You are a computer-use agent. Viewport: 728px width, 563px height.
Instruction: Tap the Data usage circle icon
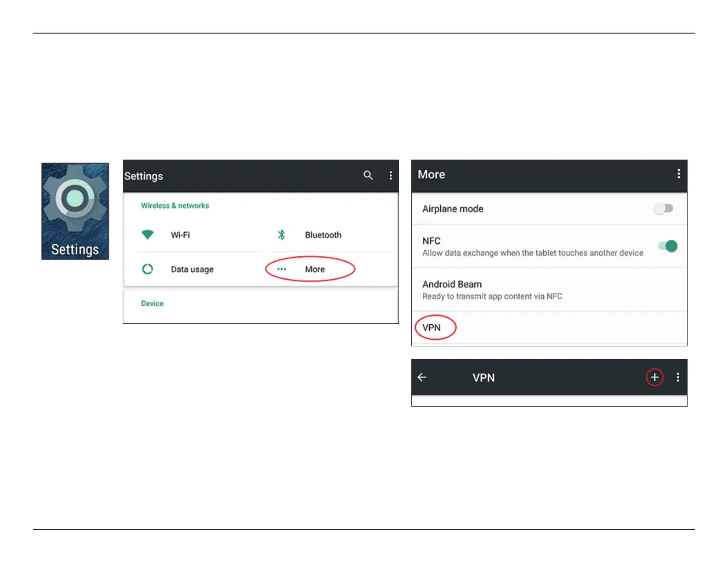click(x=148, y=269)
